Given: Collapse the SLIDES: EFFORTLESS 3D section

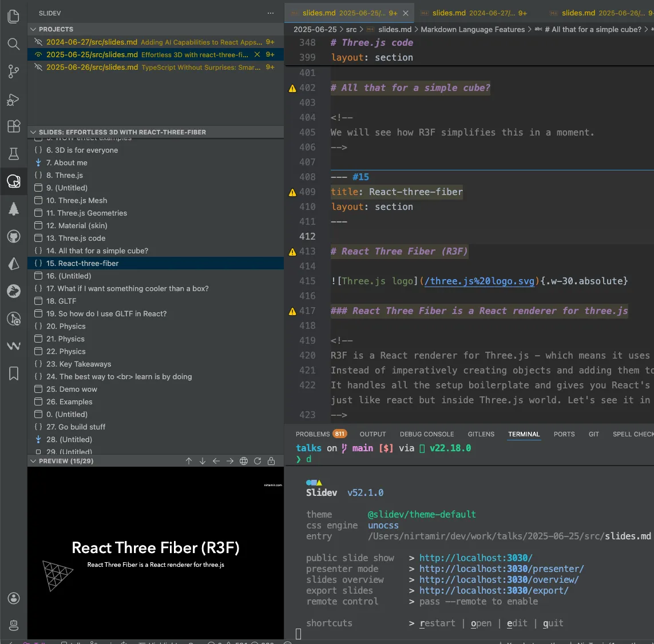Looking at the screenshot, I should tap(33, 132).
